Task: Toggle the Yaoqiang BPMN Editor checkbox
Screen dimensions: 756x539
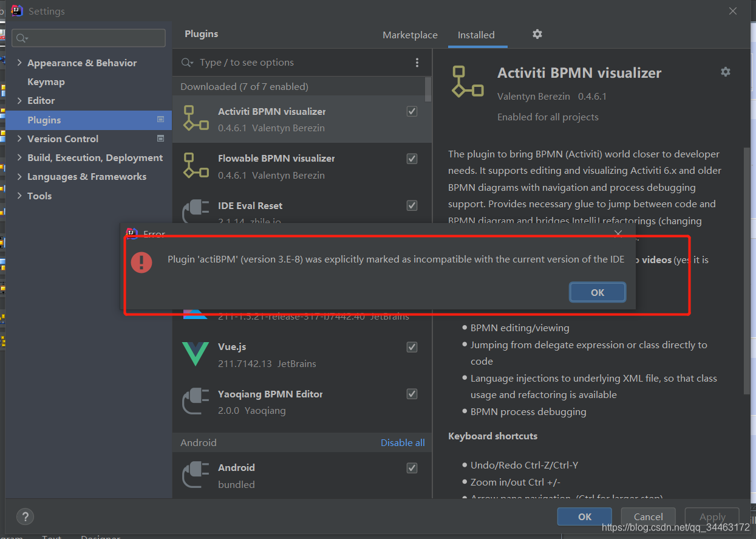Action: (x=412, y=394)
